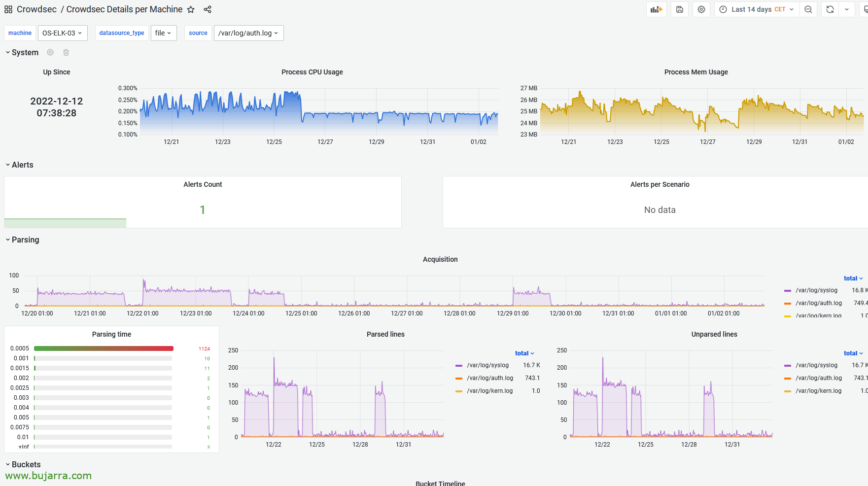Screen dimensions: 868x486
Task: Click the No data message in Alerts per Scenario
Action: (x=660, y=210)
